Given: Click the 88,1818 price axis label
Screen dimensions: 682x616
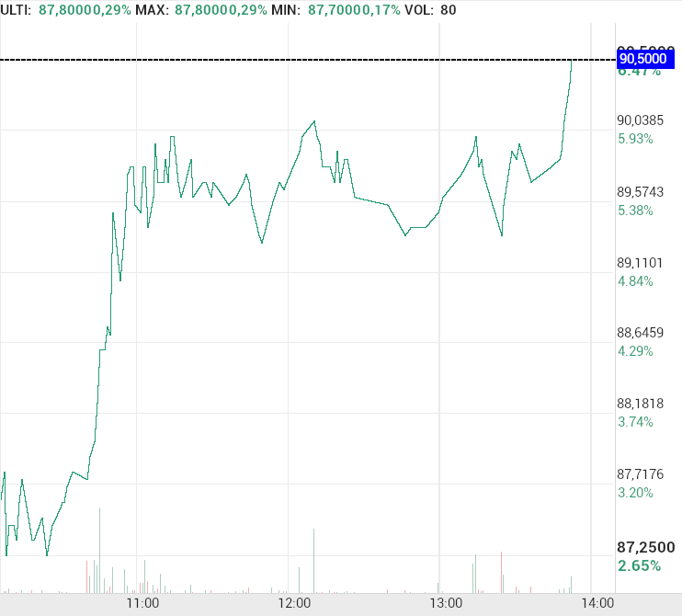Looking at the screenshot, I should click(641, 404).
